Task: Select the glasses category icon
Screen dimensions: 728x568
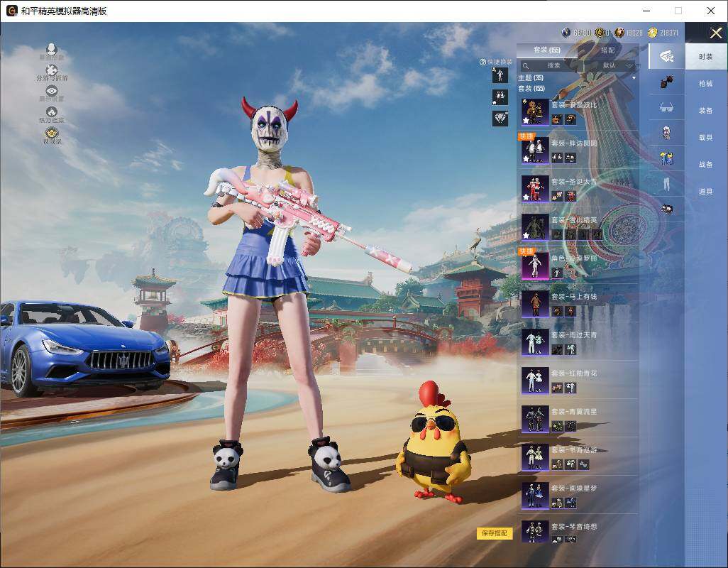Action: point(666,108)
